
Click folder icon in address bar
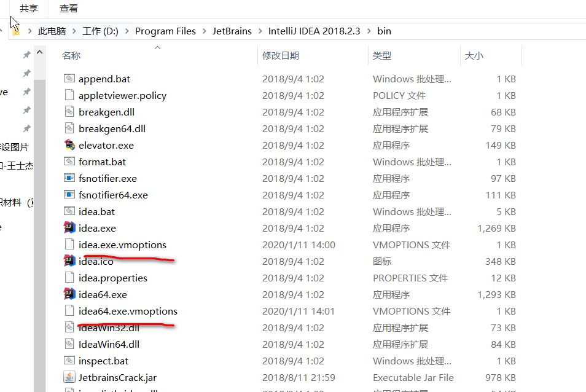click(x=16, y=31)
